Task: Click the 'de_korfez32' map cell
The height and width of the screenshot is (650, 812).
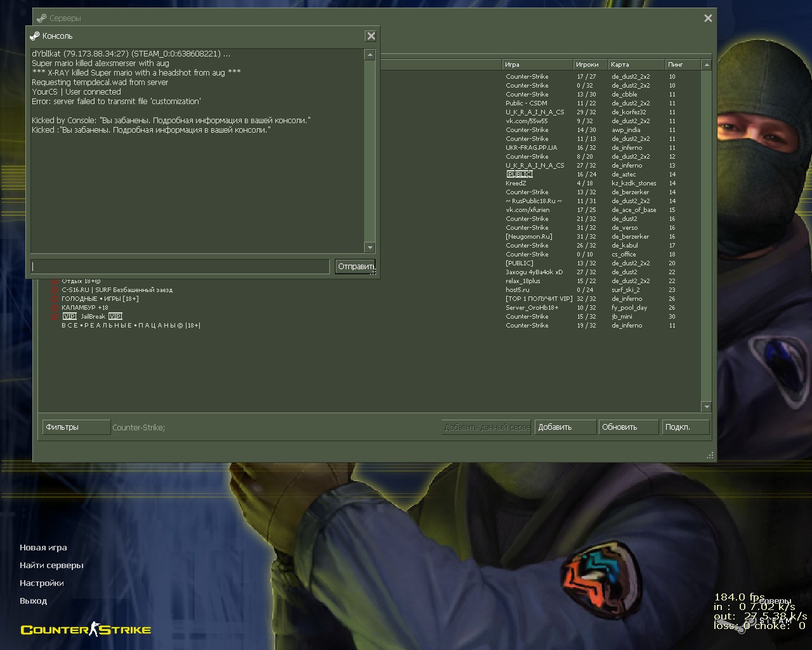Action: [629, 112]
